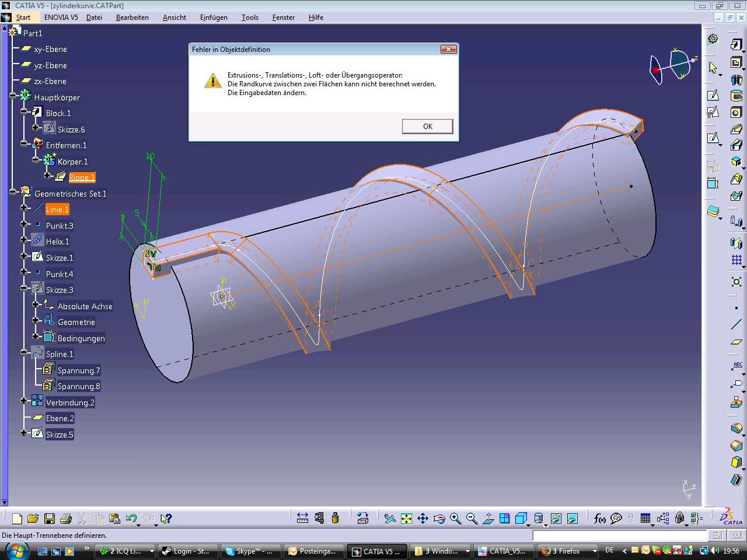This screenshot has height=560, width=747.
Task: Click Fit All In view icon
Action: (406, 518)
